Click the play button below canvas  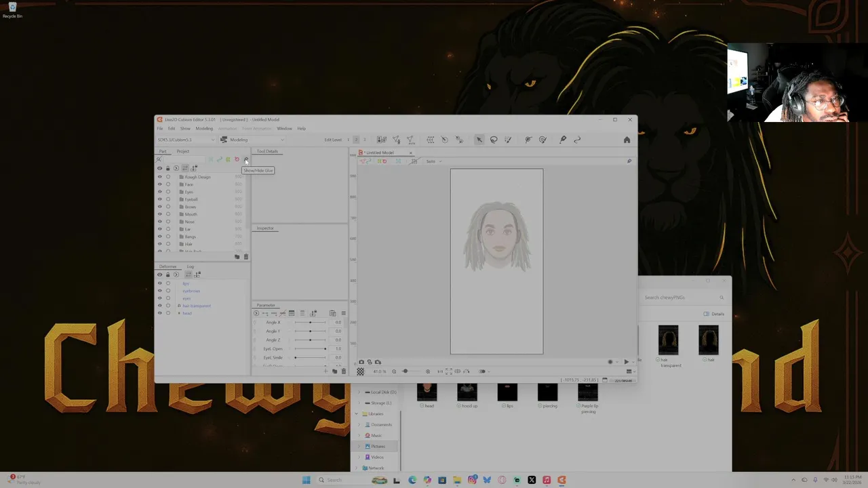pos(626,362)
